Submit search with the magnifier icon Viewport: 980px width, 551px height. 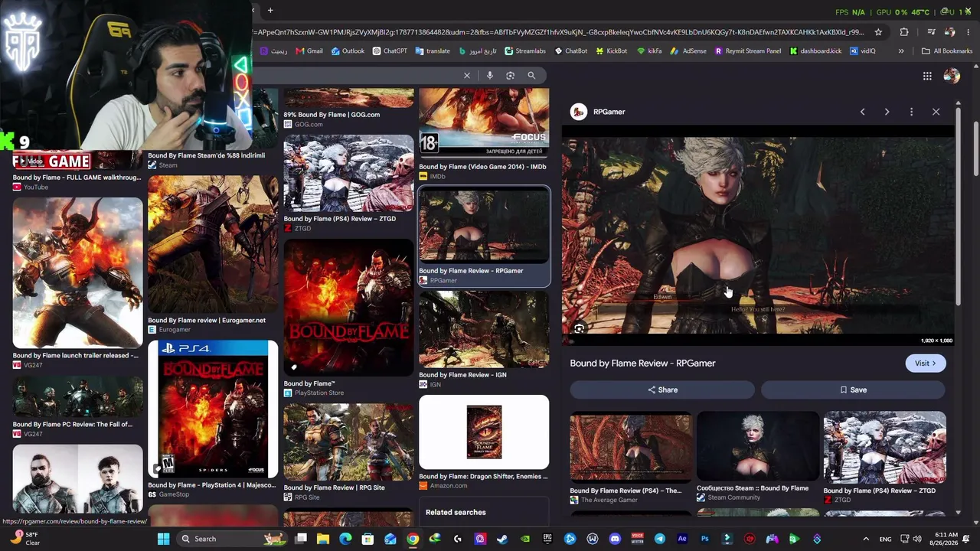[531, 75]
